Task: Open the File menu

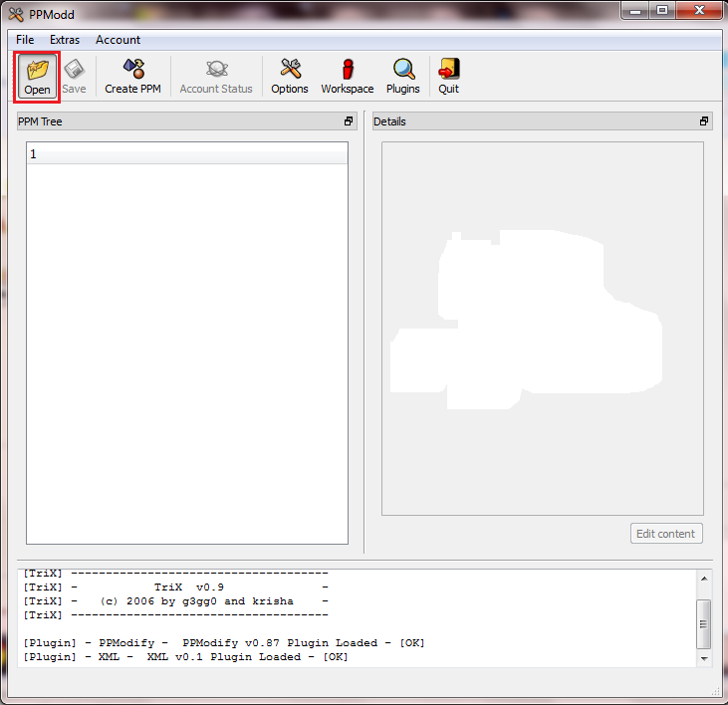Action: coord(25,40)
